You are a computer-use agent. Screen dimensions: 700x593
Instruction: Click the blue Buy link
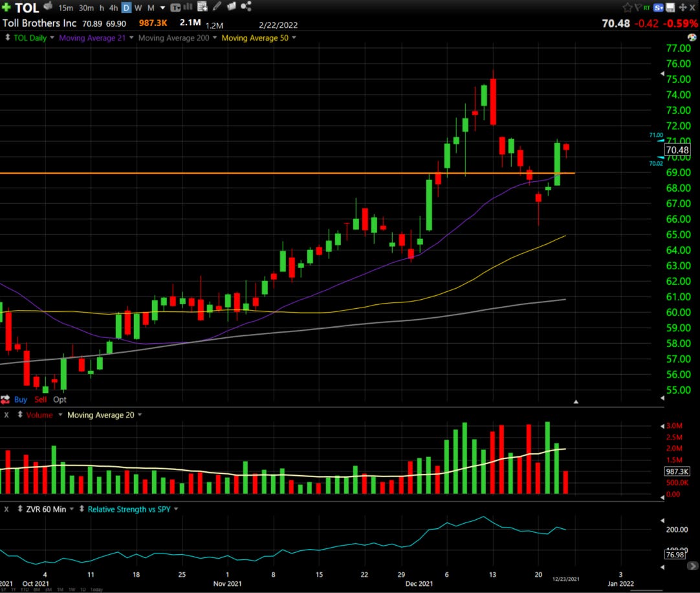tap(21, 399)
